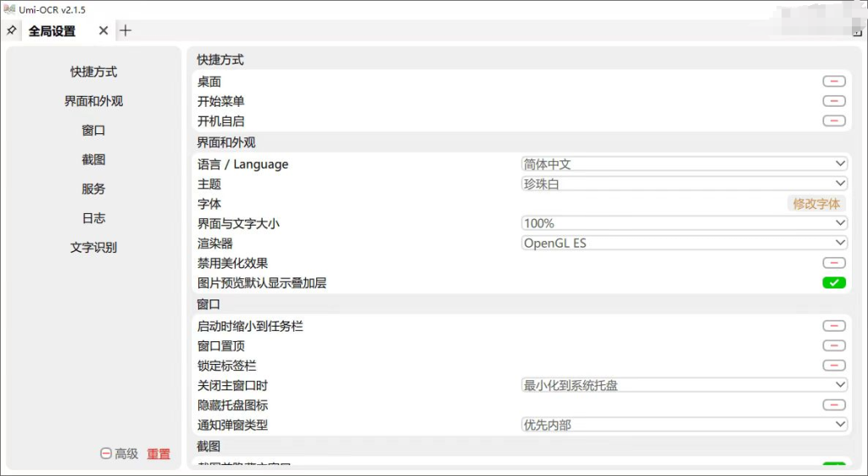Select 界面和外观 in the sidebar

coord(93,101)
